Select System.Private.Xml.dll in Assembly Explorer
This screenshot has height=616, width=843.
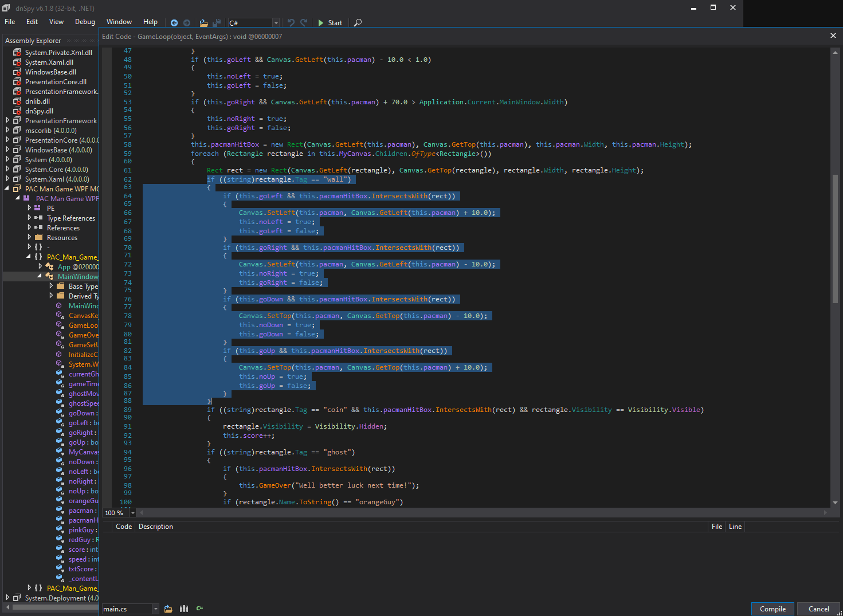coord(58,52)
